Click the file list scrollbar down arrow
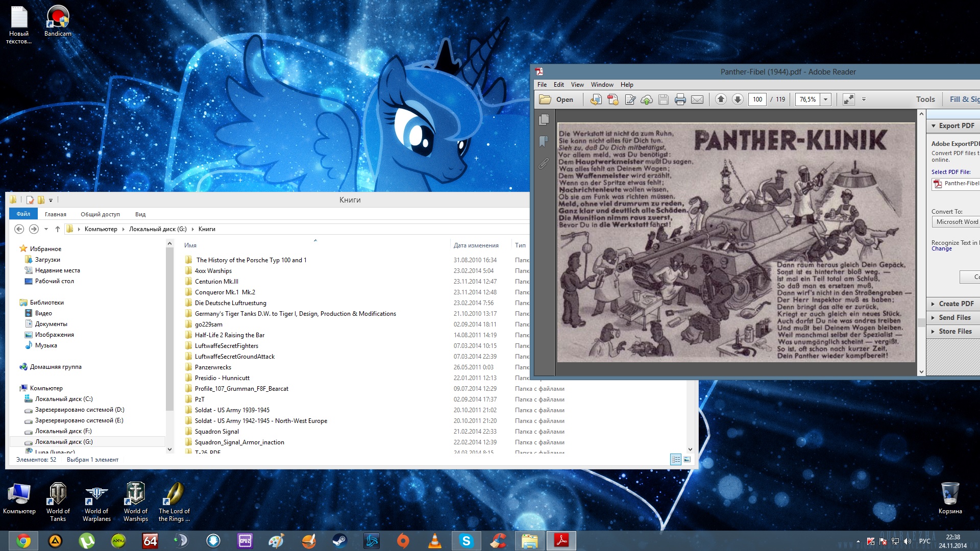 click(x=690, y=449)
